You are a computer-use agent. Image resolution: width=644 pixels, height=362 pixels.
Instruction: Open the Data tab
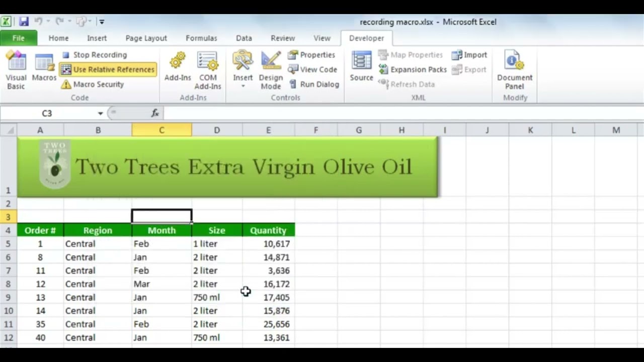click(244, 38)
